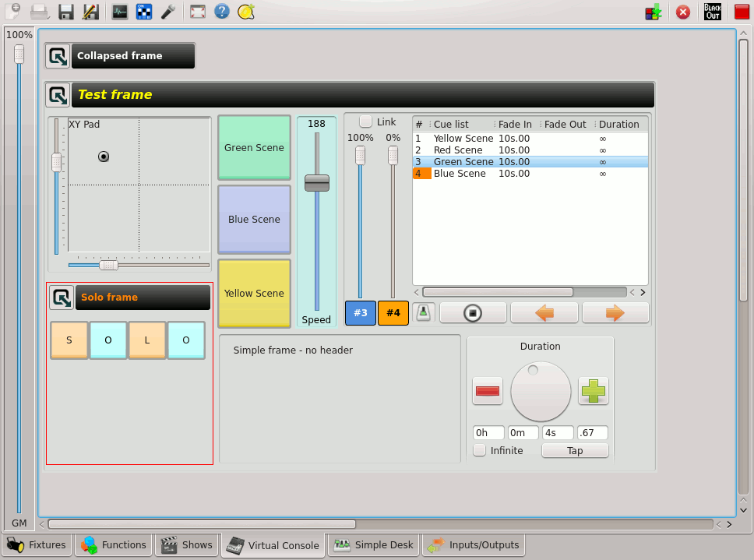Stop all functions with the red X icon
This screenshot has width=754, height=560.
683,12
